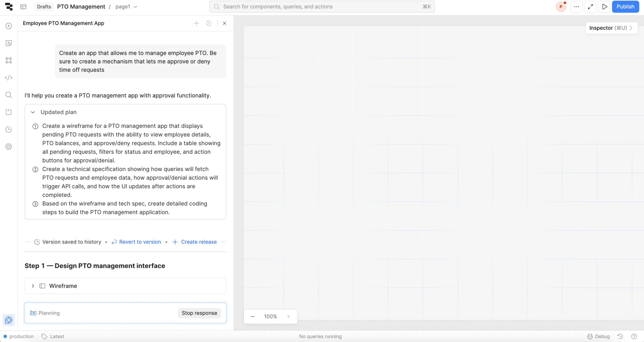Zoom out canvas with minus button
The width and height of the screenshot is (644, 342).
pos(253,317)
